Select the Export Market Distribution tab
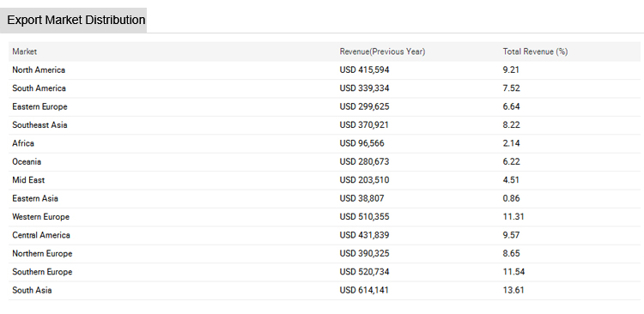The width and height of the screenshot is (644, 314). (73, 20)
